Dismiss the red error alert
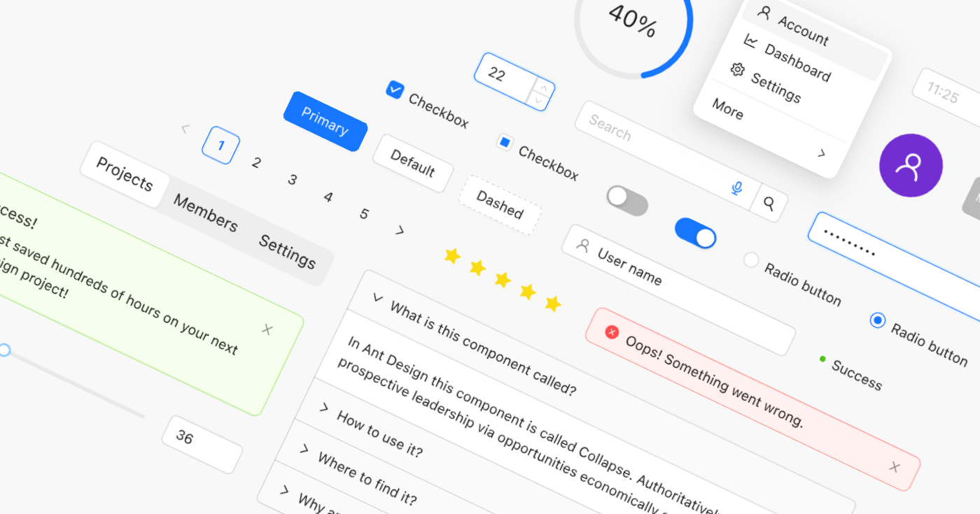980x514 pixels. click(x=894, y=467)
